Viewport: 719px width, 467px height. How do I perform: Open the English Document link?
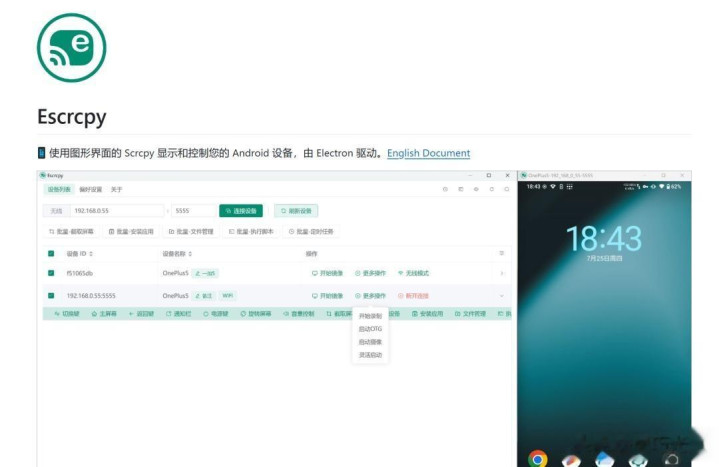(x=428, y=153)
